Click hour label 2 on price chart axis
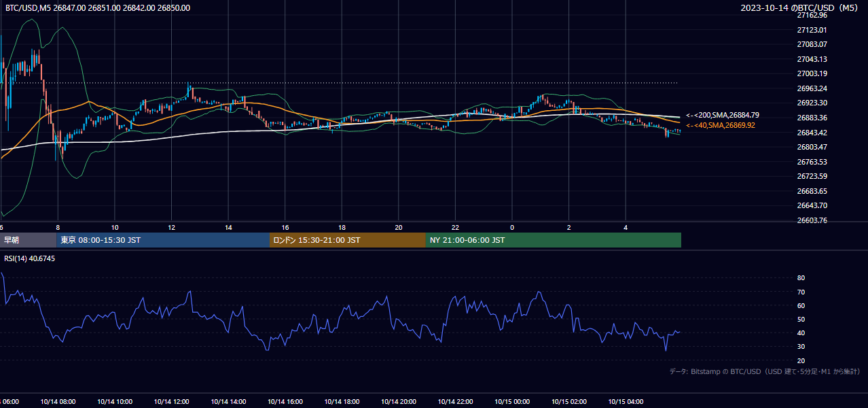Screen dimensions: 868x408 coord(569,227)
